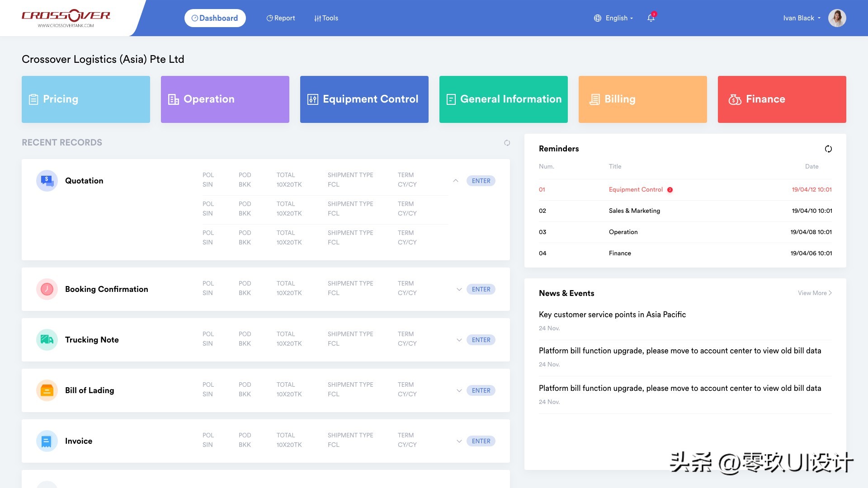Click the Booking Confirmation clock icon
This screenshot has width=868, height=488.
pyautogui.click(x=47, y=289)
